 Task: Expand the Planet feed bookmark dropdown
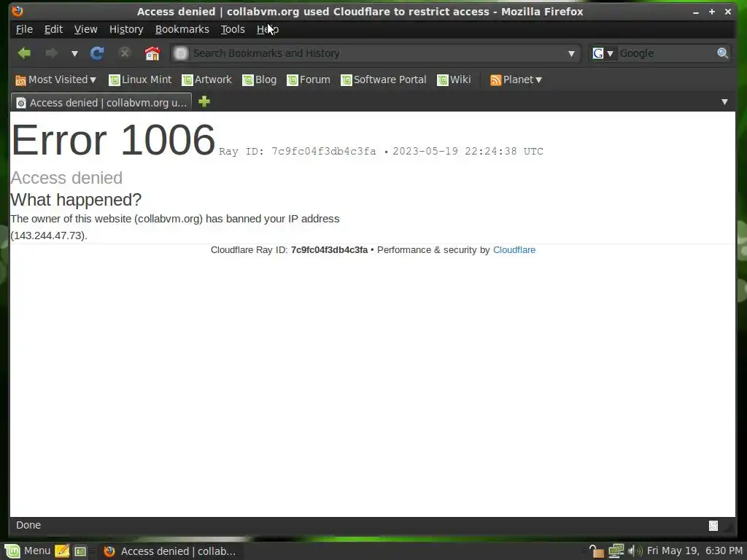[x=516, y=80]
